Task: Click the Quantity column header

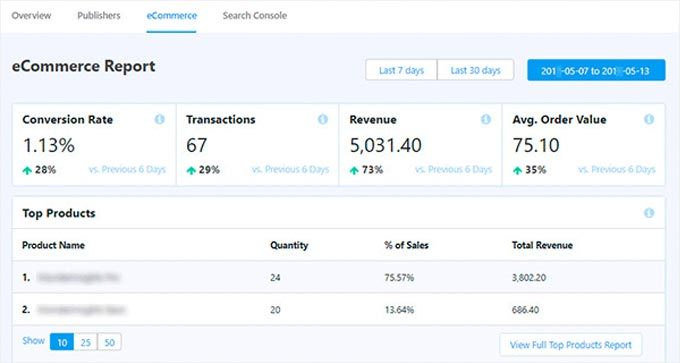Action: coord(289,245)
